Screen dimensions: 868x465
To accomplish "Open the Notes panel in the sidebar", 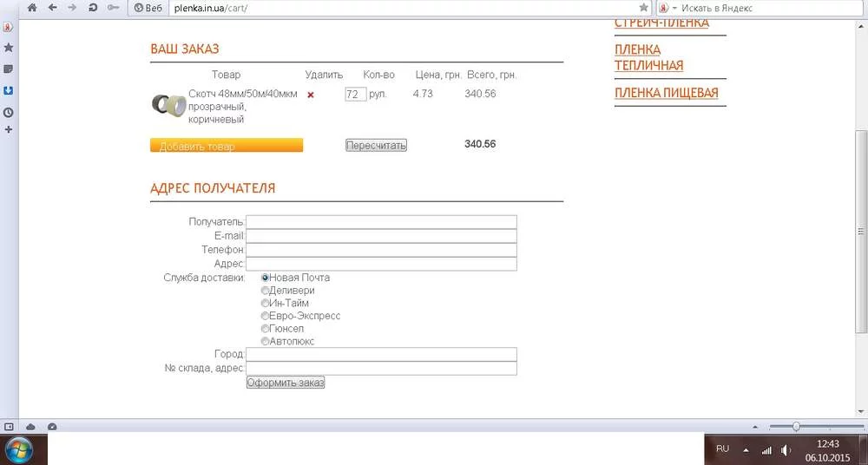I will point(8,69).
